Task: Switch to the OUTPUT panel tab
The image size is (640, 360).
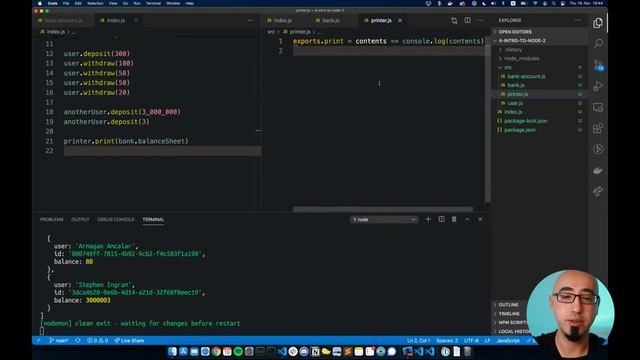Action: tap(80, 220)
